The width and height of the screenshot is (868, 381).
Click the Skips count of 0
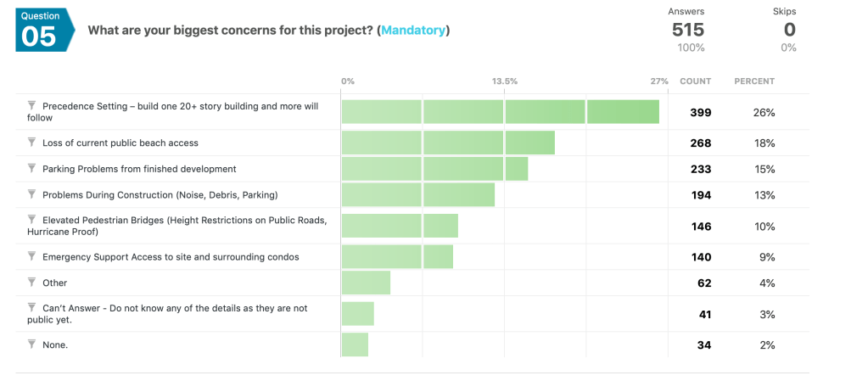point(789,30)
